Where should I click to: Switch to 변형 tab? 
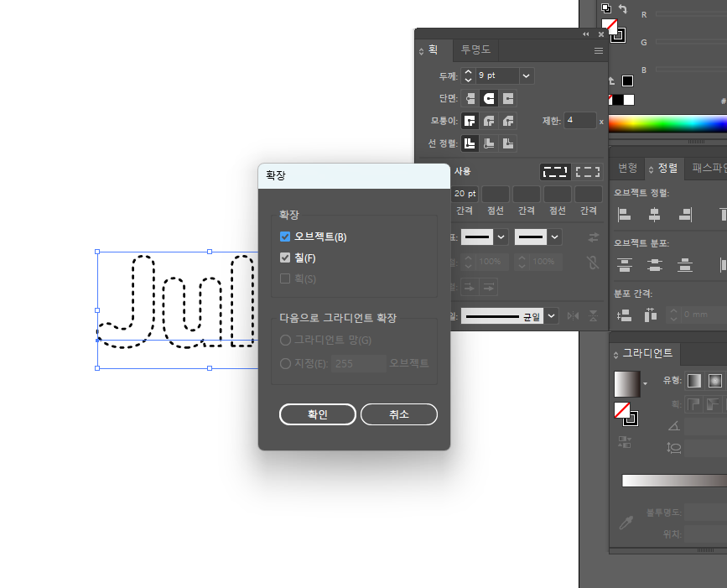[628, 168]
